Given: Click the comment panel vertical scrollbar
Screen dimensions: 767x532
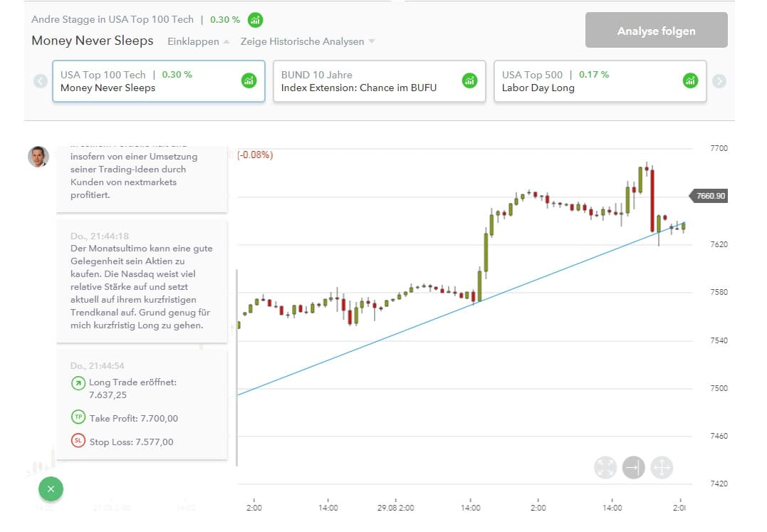Looking at the screenshot, I should (236, 367).
